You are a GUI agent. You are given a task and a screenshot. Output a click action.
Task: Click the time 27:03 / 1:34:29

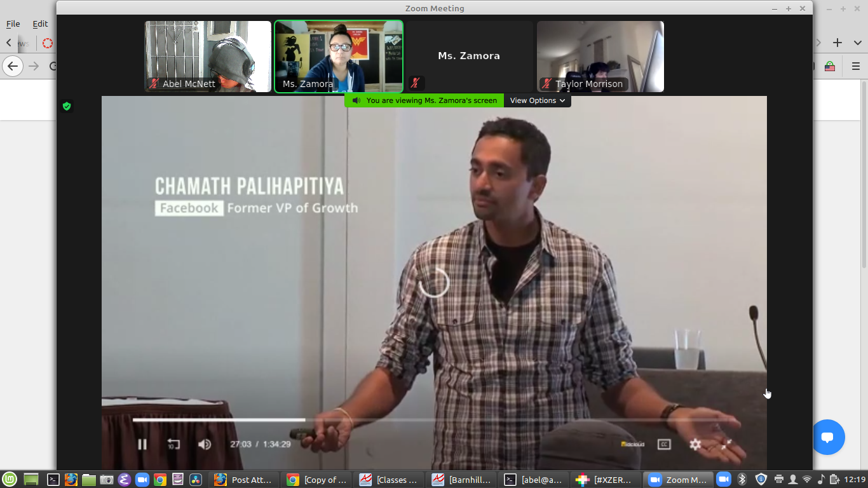coord(260,444)
